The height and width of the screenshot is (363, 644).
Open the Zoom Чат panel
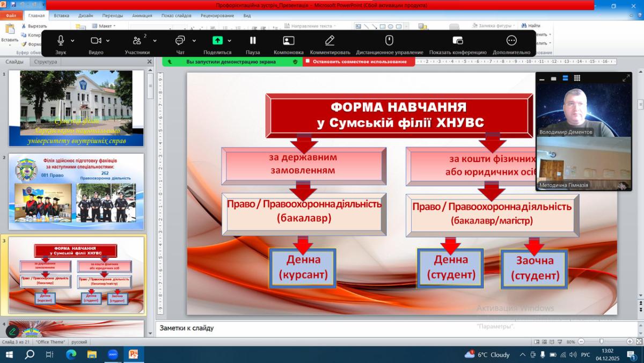click(x=180, y=41)
